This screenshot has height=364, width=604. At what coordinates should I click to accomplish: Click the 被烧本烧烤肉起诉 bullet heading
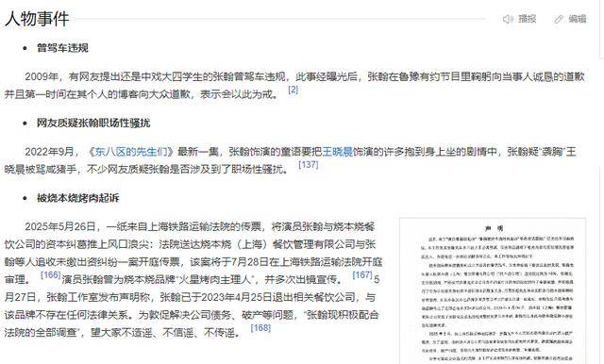click(77, 198)
